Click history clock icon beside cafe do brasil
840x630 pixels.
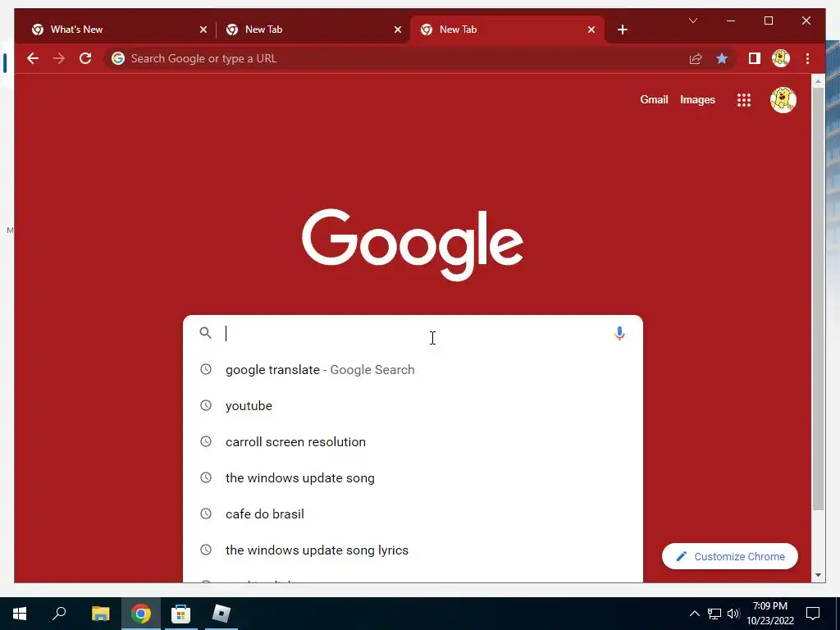pos(206,514)
